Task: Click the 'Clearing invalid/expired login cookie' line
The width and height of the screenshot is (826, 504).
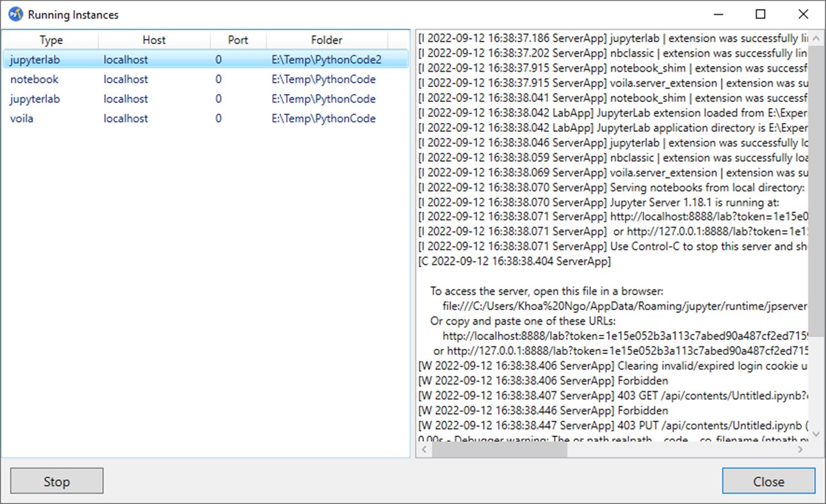Action: (x=611, y=366)
